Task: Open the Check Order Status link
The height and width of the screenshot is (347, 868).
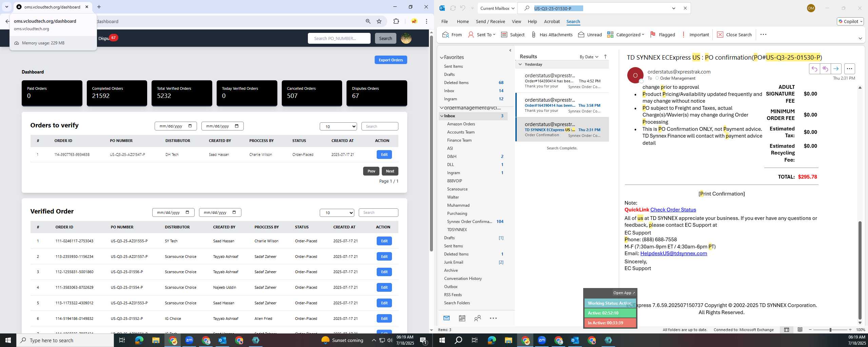Action: point(673,210)
